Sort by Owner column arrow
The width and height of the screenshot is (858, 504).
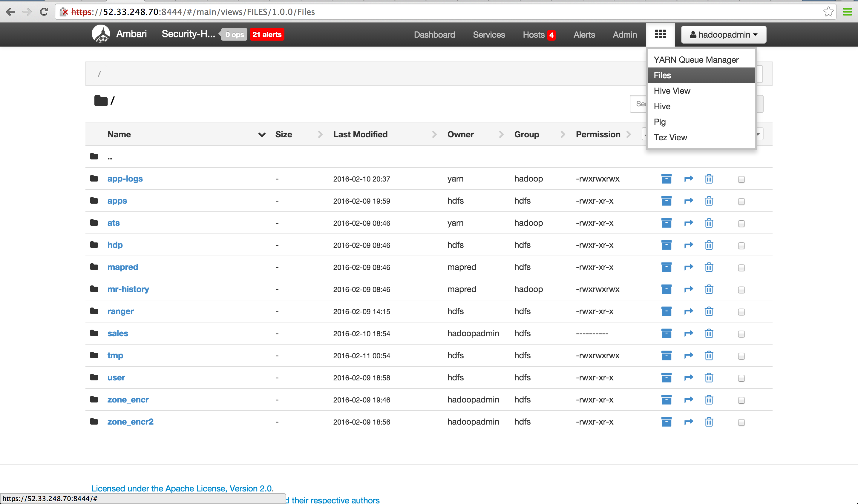[501, 134]
